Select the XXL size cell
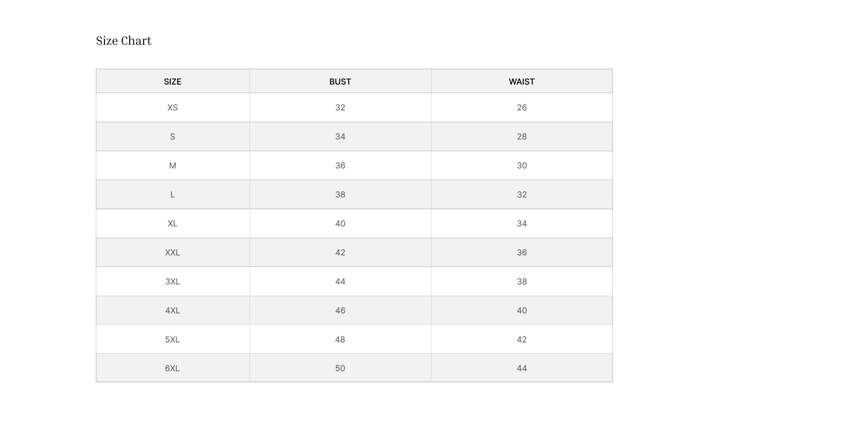This screenshot has width=868, height=424. 173,252
